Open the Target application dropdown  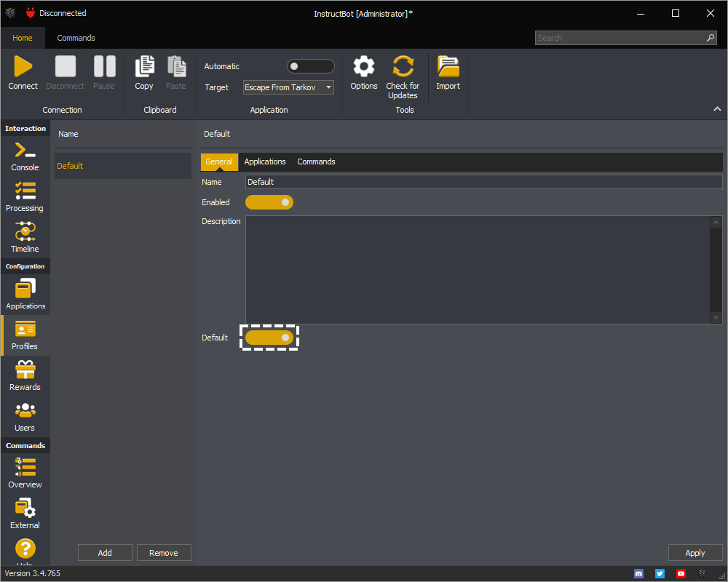(x=288, y=87)
